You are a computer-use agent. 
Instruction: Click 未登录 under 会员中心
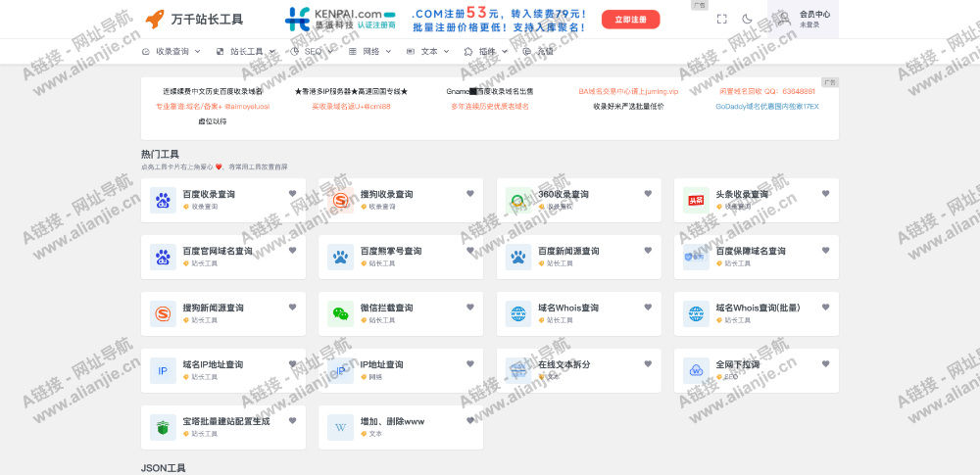(809, 25)
